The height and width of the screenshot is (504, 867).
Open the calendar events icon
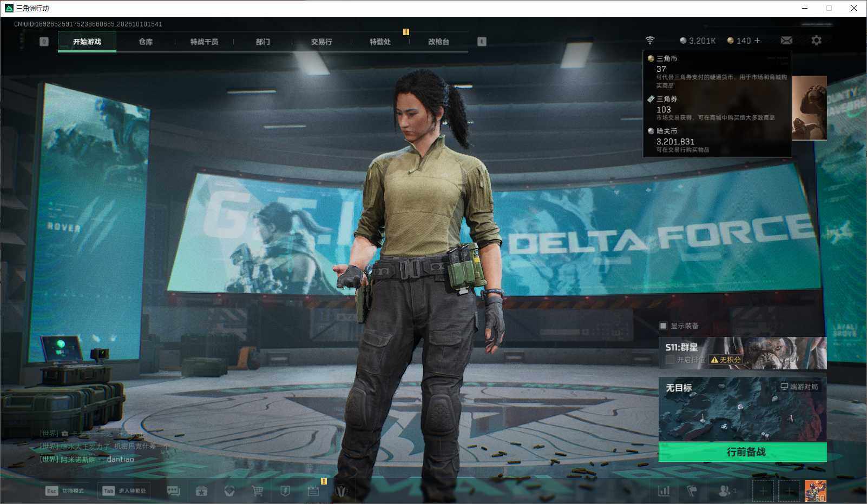(313, 491)
